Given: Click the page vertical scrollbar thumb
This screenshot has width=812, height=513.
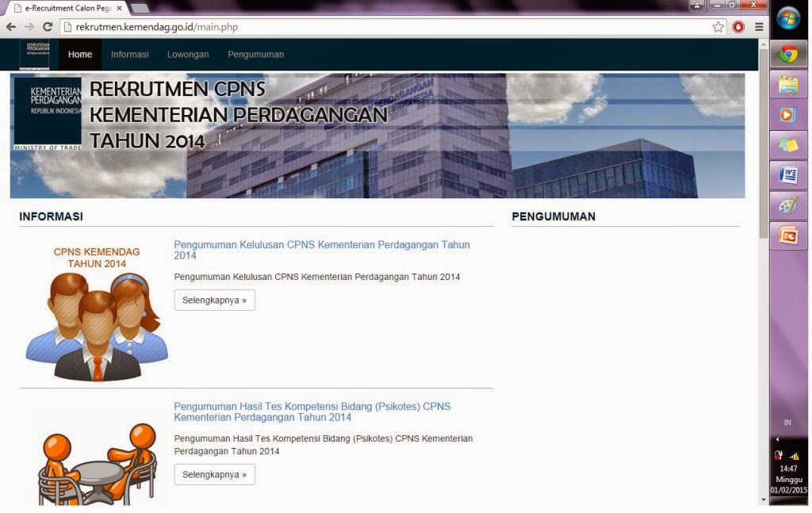Looking at the screenshot, I should (x=764, y=144).
